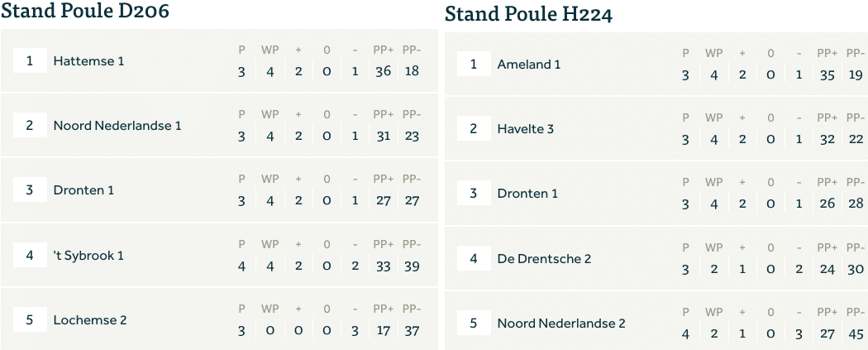Click rank number 1 badge beside Hattemse 1
The image size is (868, 350).
[30, 60]
